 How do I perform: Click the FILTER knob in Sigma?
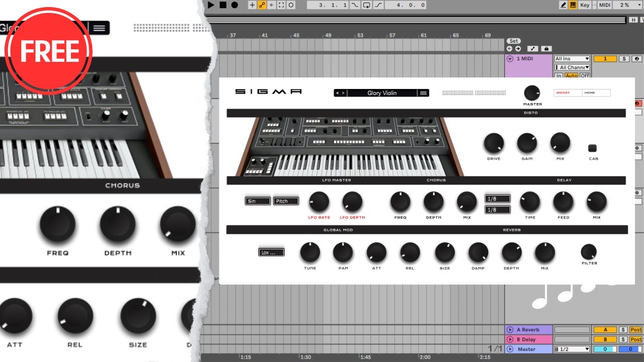pos(589,251)
